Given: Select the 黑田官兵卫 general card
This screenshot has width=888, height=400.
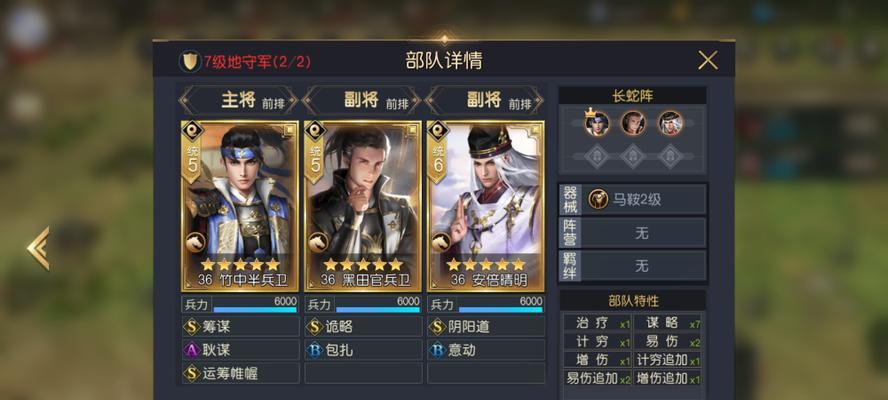Looking at the screenshot, I should tap(363, 206).
